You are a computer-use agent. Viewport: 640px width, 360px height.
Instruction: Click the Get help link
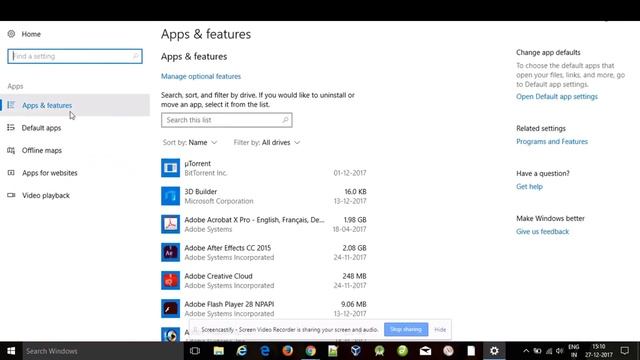(529, 187)
